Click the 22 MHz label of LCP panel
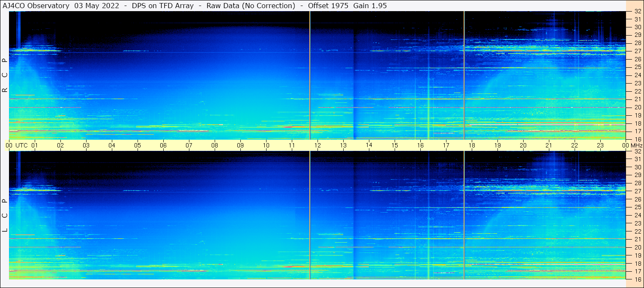644x288 pixels. pos(637,231)
